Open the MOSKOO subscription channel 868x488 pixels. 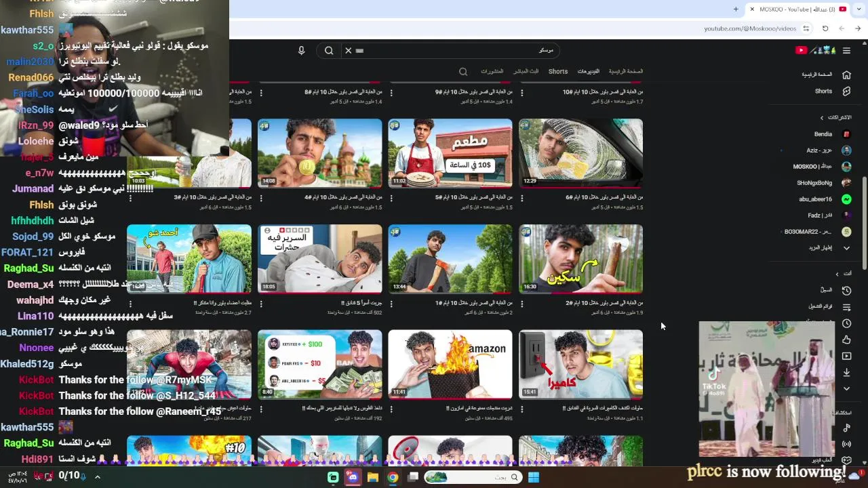(823, 167)
